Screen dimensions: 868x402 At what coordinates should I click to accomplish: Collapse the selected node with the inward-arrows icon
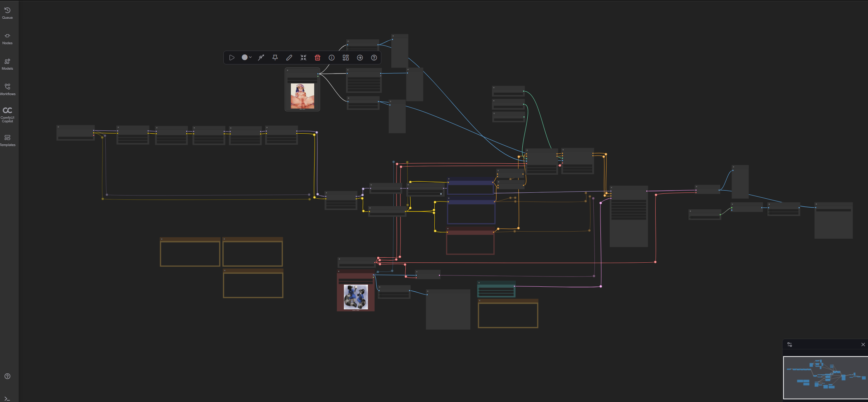(303, 58)
